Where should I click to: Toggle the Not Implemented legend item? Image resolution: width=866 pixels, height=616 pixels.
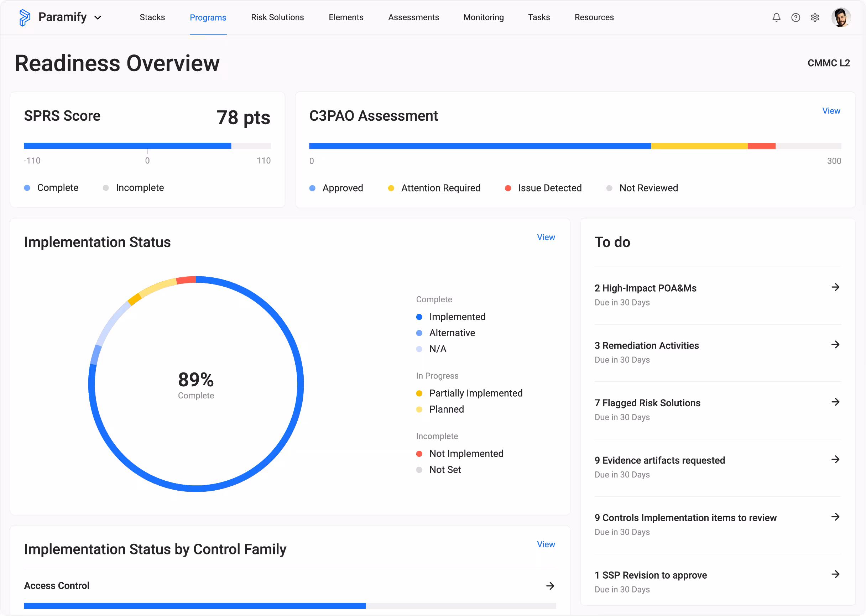[466, 454]
